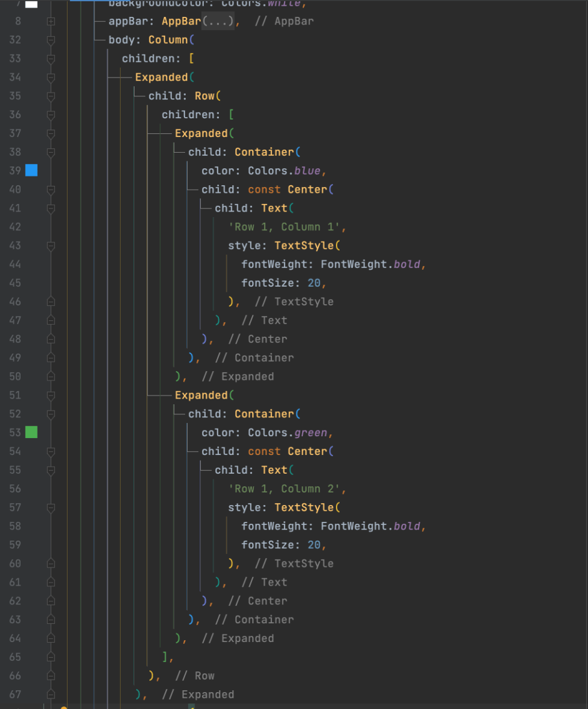Collapse the first Expanded widget at line 34
This screenshot has height=709, width=588.
point(51,77)
